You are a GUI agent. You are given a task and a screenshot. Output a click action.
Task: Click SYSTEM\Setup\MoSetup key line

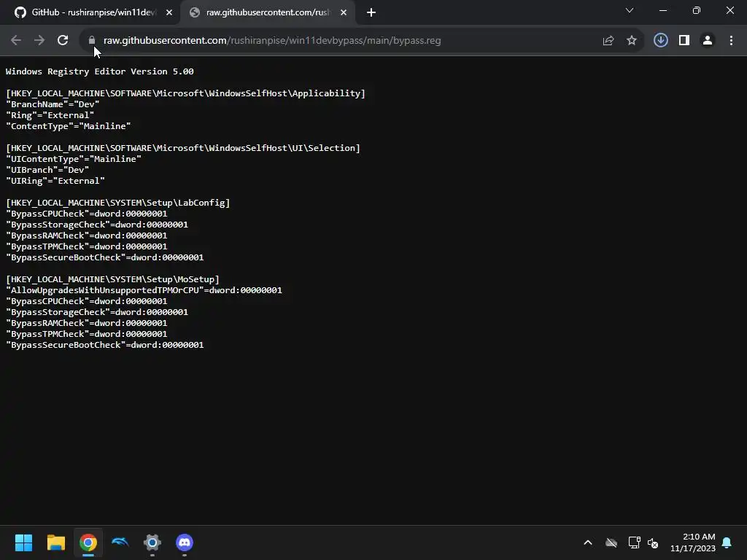112,279
